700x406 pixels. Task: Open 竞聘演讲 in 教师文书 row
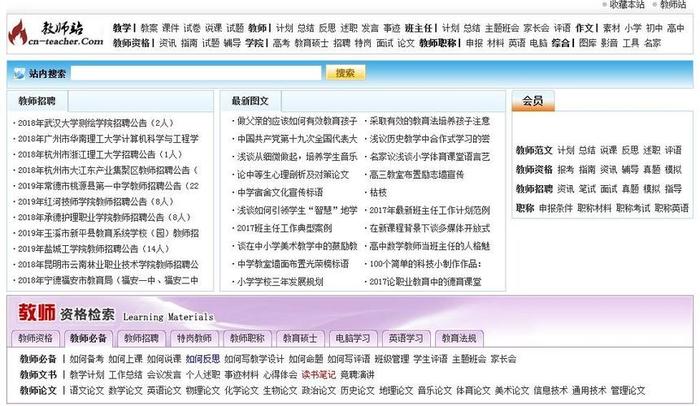[357, 375]
